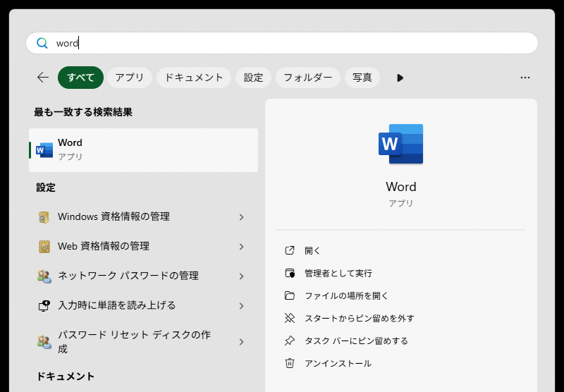Click the search box containing "word"

tap(281, 43)
